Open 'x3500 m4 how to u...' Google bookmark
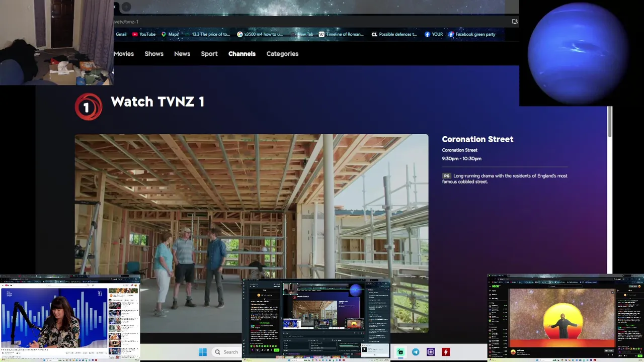Screen dimensions: 644x362 coord(260,34)
